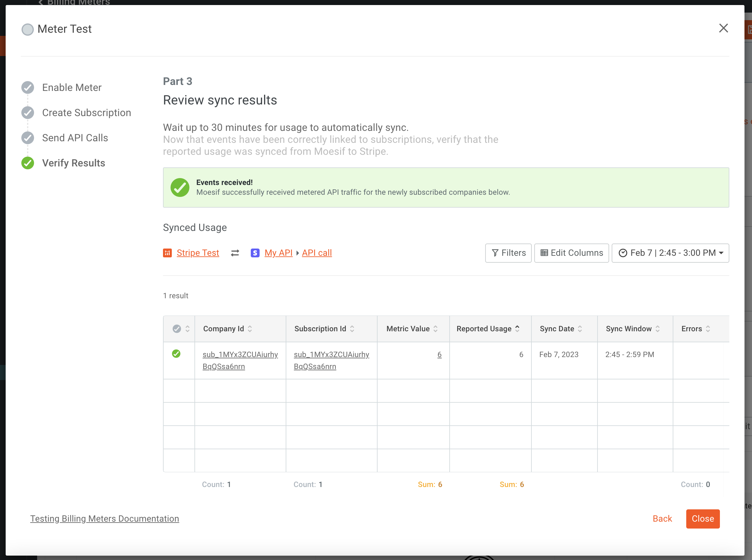Click the Metric Value 6 link in the table

tap(440, 355)
